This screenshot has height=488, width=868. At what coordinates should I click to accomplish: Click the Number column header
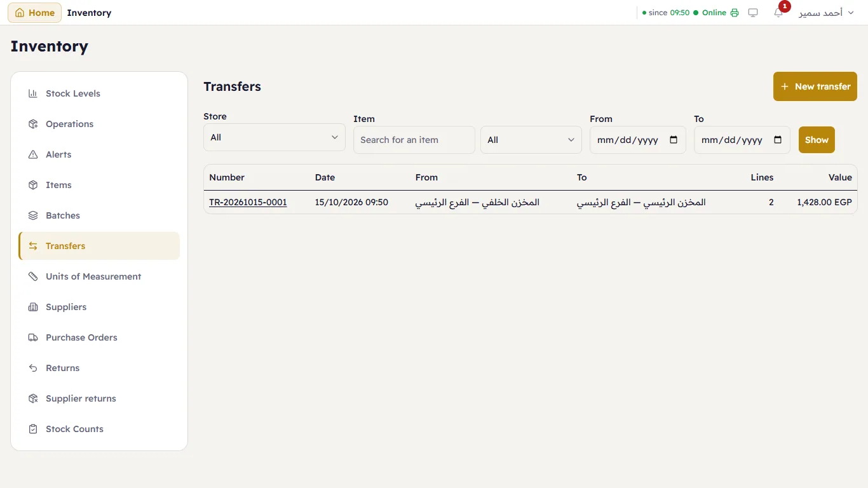pyautogui.click(x=227, y=177)
